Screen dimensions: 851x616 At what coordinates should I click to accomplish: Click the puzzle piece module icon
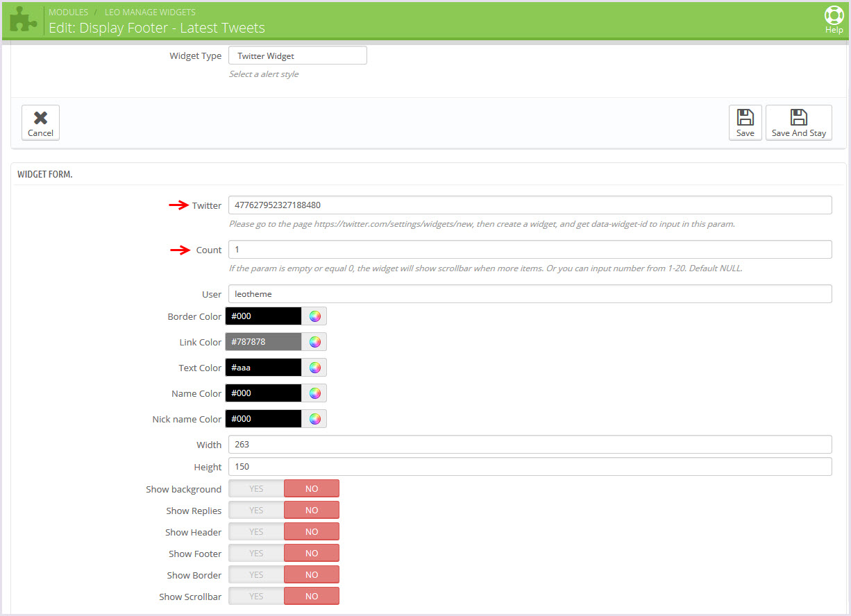(x=23, y=19)
